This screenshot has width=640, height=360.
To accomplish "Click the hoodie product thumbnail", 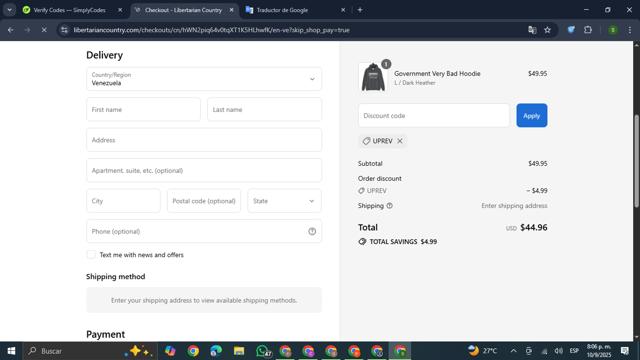I will click(x=373, y=77).
